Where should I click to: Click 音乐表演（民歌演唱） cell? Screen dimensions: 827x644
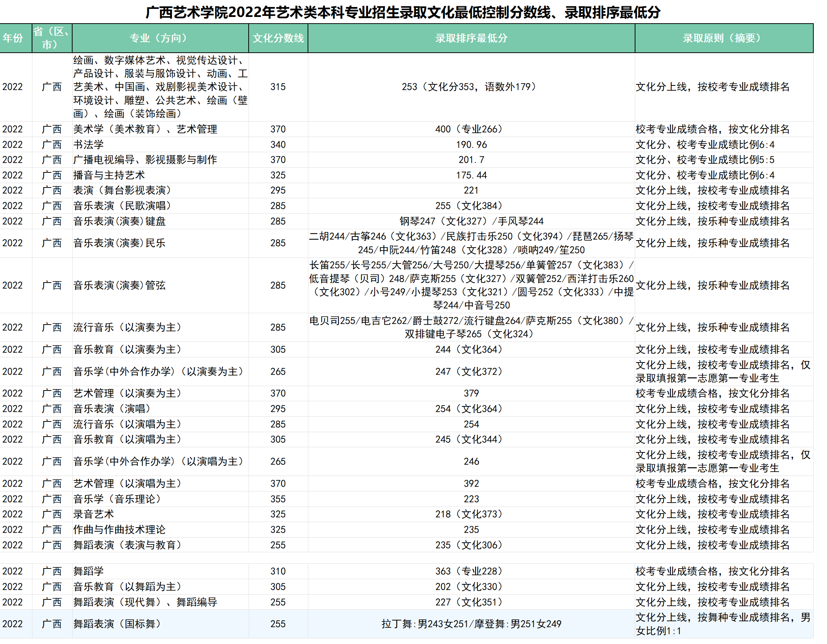click(x=160, y=206)
